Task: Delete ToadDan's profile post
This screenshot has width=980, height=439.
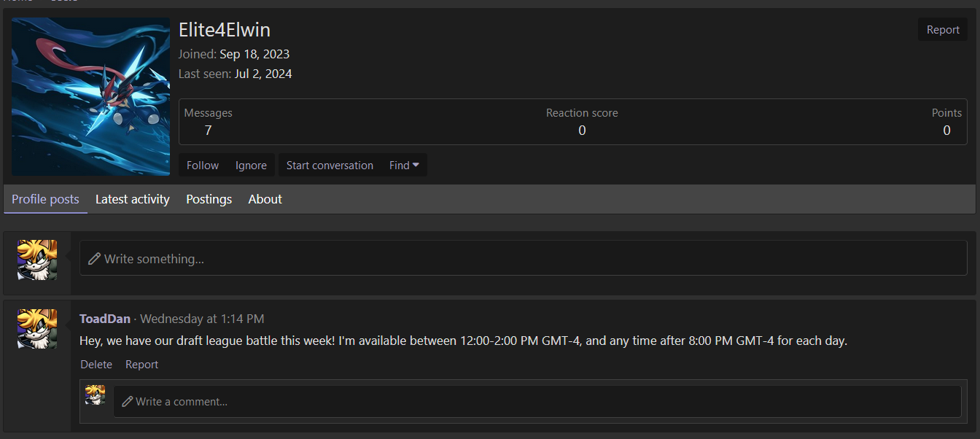Action: [x=96, y=364]
